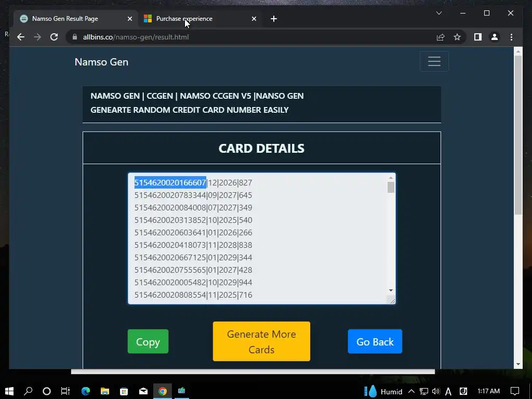Open the Chrome three-dot menu

click(x=511, y=37)
